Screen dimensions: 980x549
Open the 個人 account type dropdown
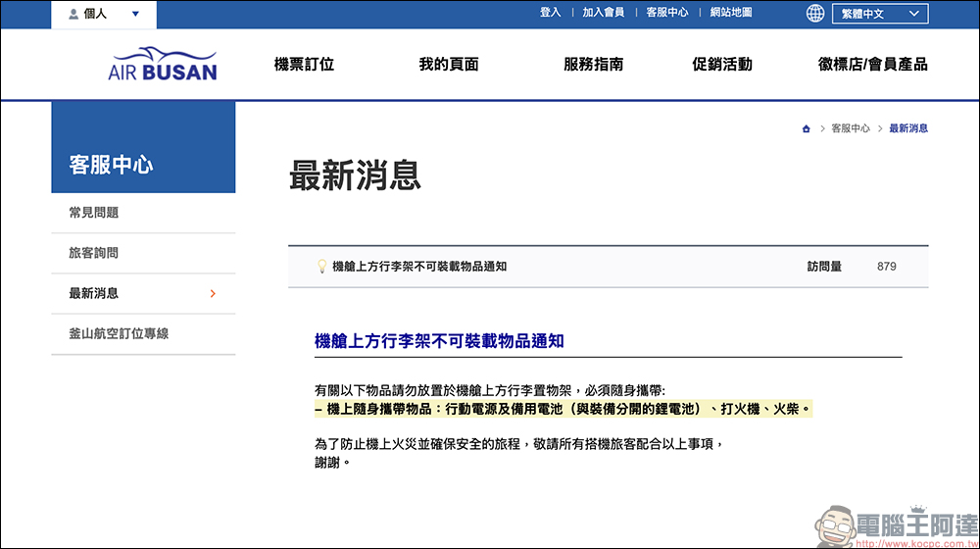[x=104, y=14]
